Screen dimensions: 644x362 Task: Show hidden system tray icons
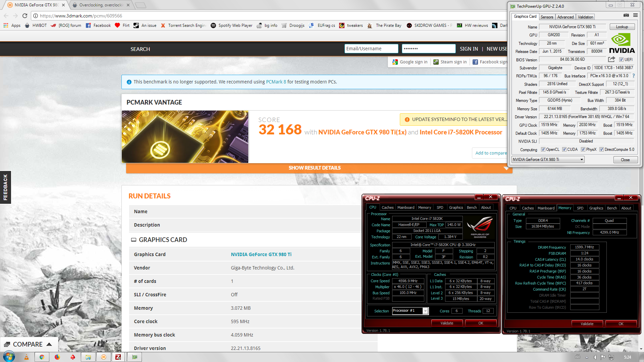(x=587, y=358)
